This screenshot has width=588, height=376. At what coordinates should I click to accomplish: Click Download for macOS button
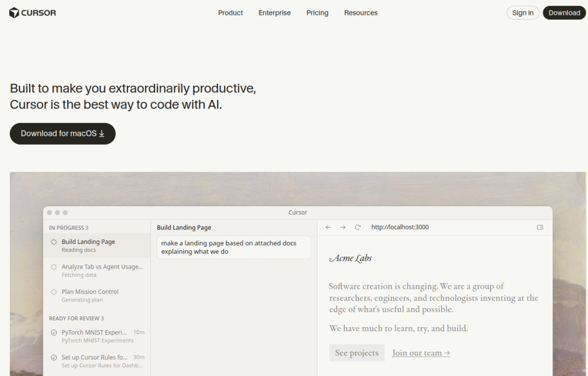(x=63, y=134)
